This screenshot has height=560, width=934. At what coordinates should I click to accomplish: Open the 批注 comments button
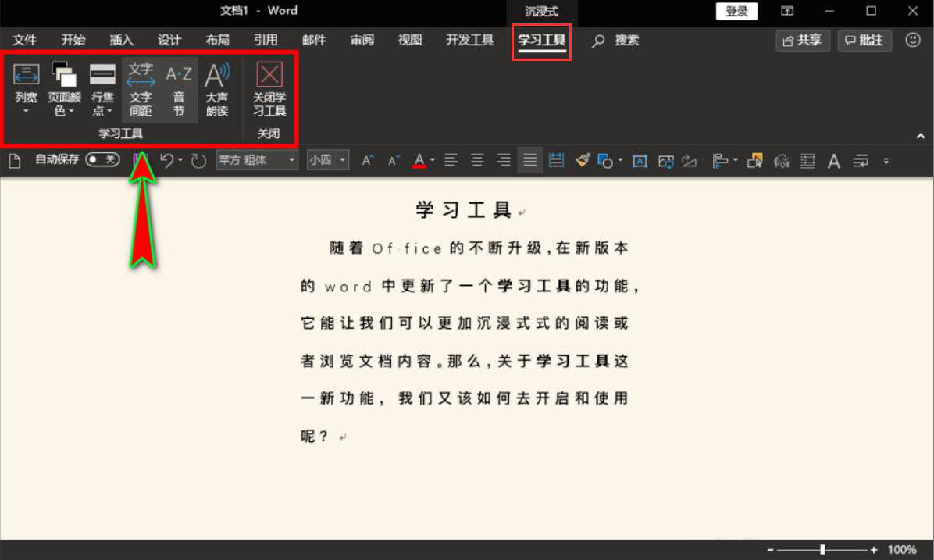[864, 41]
